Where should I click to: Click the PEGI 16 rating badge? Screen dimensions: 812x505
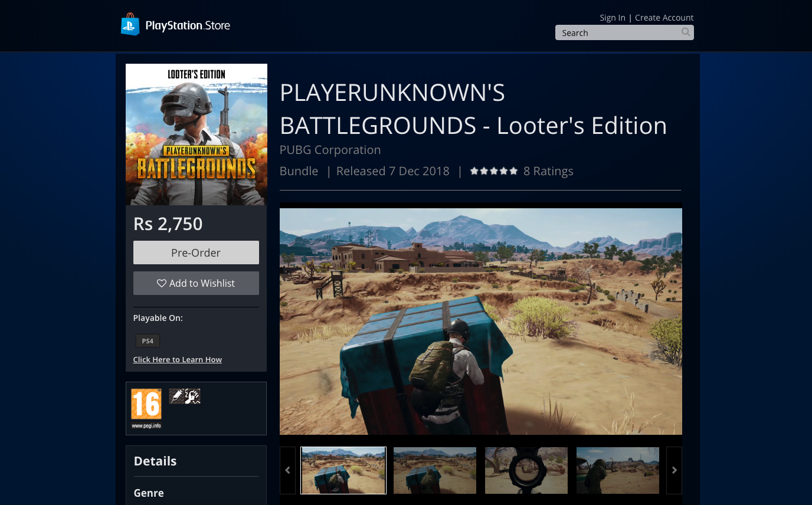(x=146, y=408)
